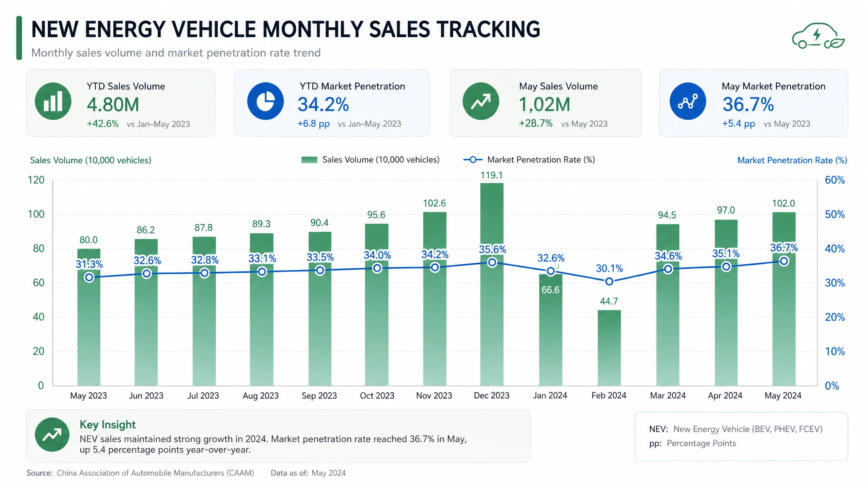Viewport: 868px width, 488px height.
Task: Click the CAAM source citation
Action: (140, 473)
